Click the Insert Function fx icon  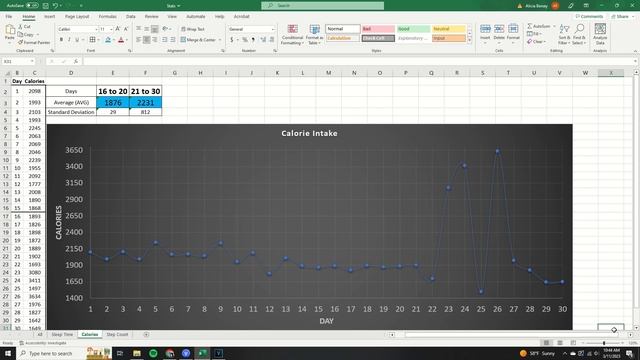(x=76, y=61)
